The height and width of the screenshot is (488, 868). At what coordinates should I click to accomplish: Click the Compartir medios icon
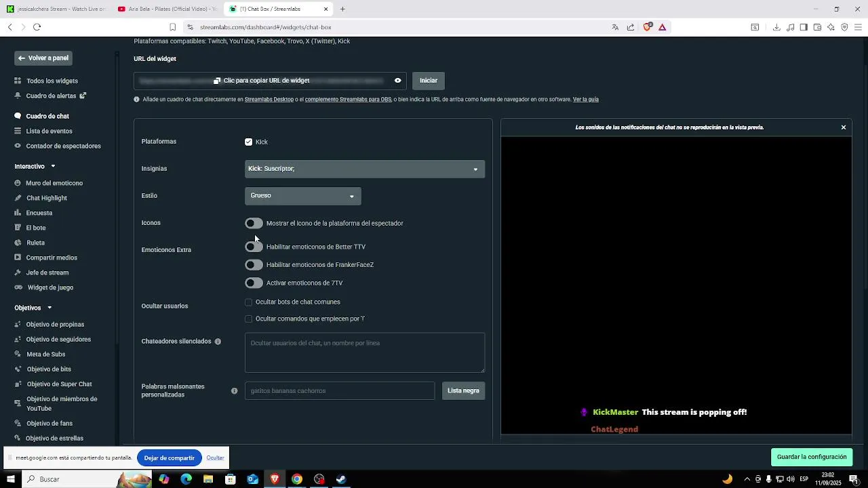click(x=18, y=258)
